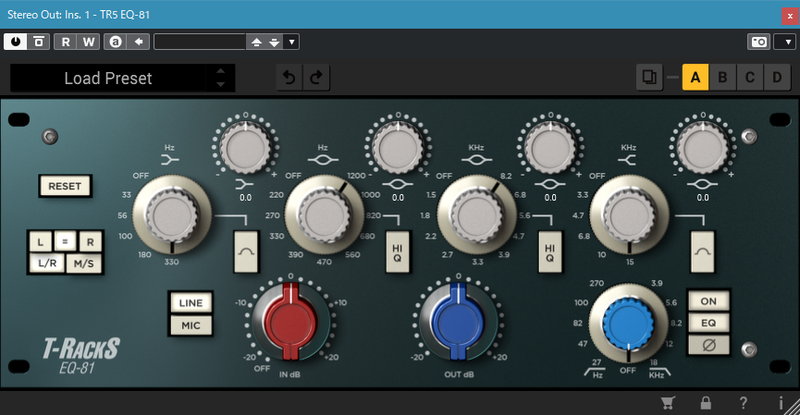Load the next preset with down arrow
The width and height of the screenshot is (800, 415).
(x=274, y=42)
